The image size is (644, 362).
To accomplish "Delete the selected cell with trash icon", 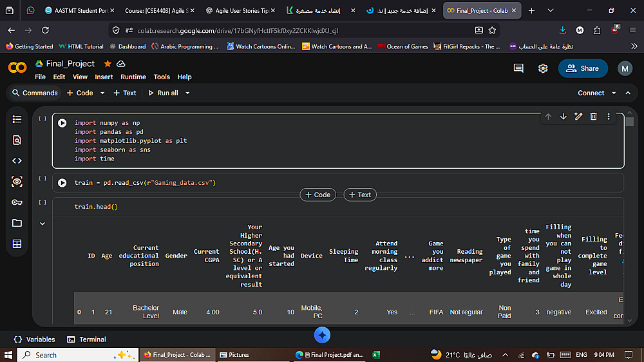I will 593,117.
